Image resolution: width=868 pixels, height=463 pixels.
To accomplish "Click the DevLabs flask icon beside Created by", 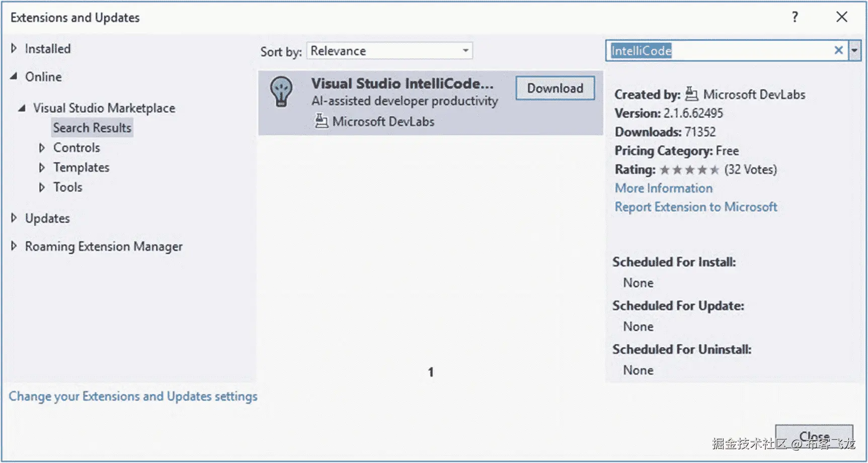I will tap(692, 94).
